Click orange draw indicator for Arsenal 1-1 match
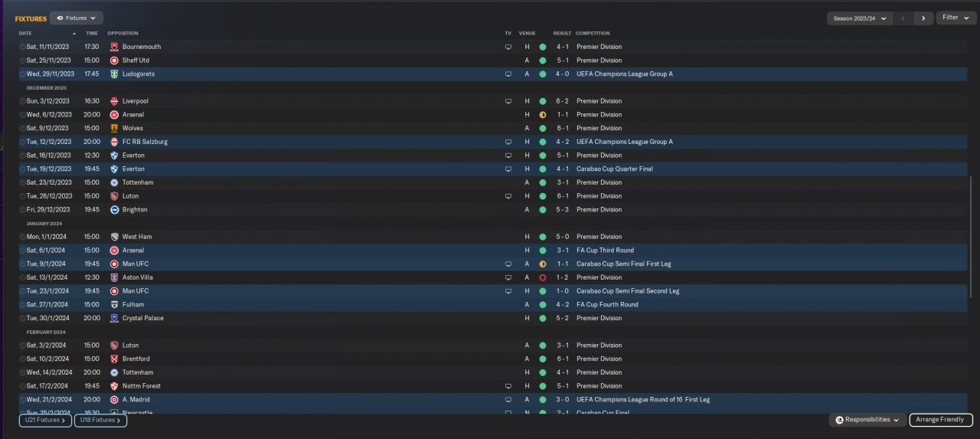980x439 pixels. [542, 115]
